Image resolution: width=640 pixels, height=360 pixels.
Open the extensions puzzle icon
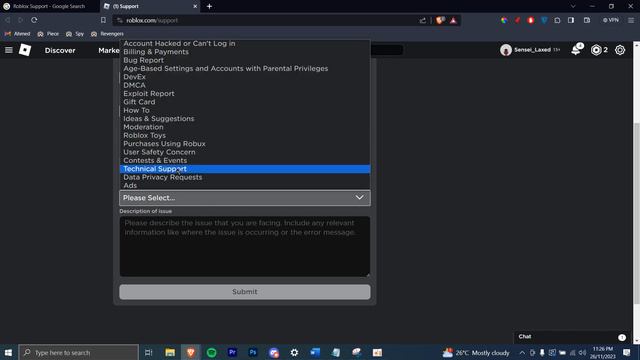pos(557,20)
